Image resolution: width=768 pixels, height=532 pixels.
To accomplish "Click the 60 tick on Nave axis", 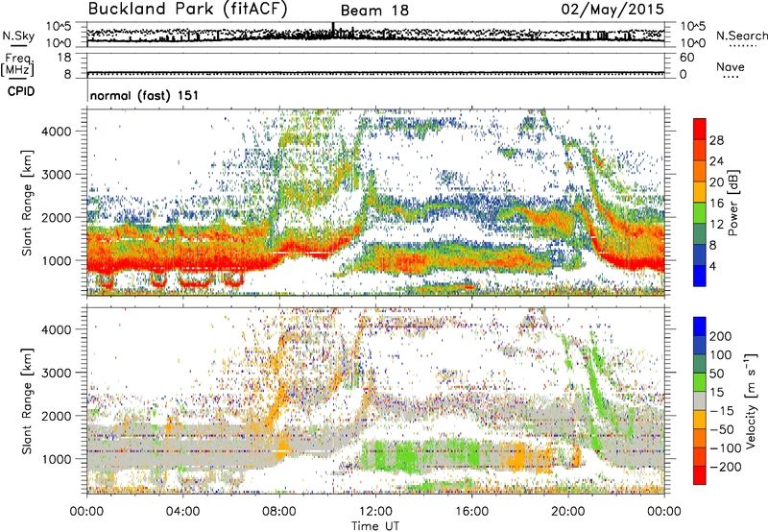I will tap(686, 58).
